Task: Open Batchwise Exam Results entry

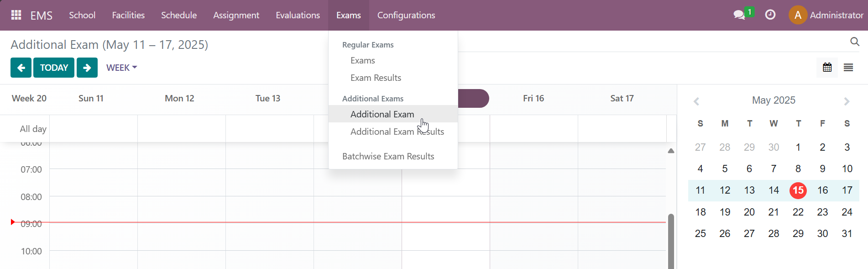Action: [388, 156]
